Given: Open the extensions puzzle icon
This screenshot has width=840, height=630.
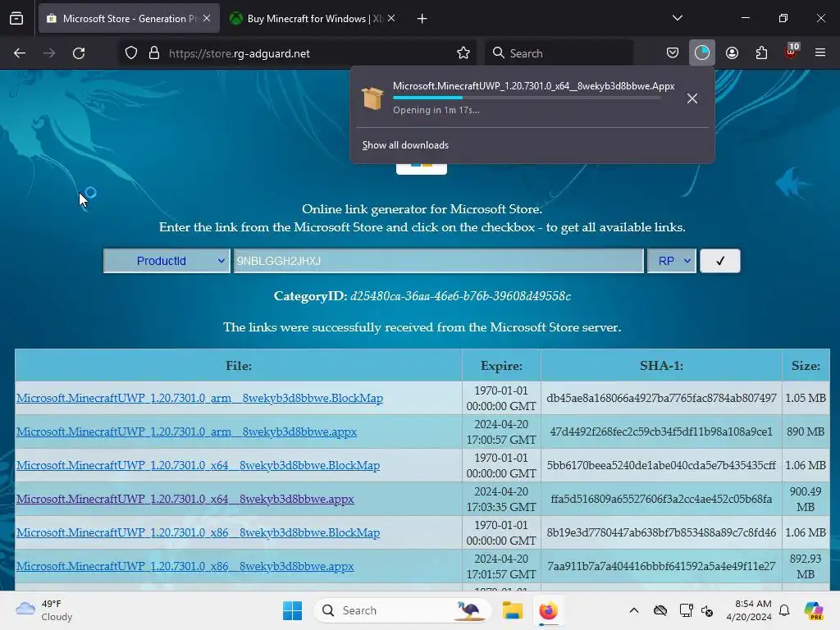Looking at the screenshot, I should tap(761, 53).
